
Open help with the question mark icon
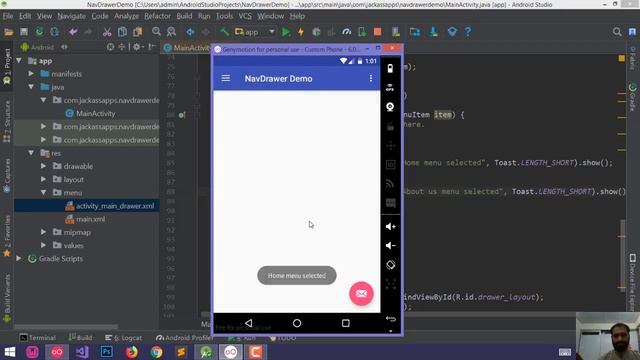pyautogui.click(x=468, y=32)
